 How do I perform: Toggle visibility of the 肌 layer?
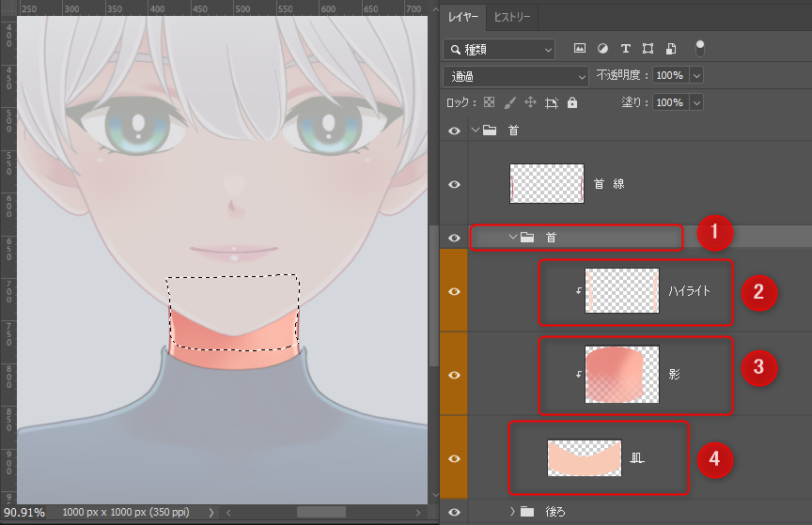pyautogui.click(x=455, y=457)
